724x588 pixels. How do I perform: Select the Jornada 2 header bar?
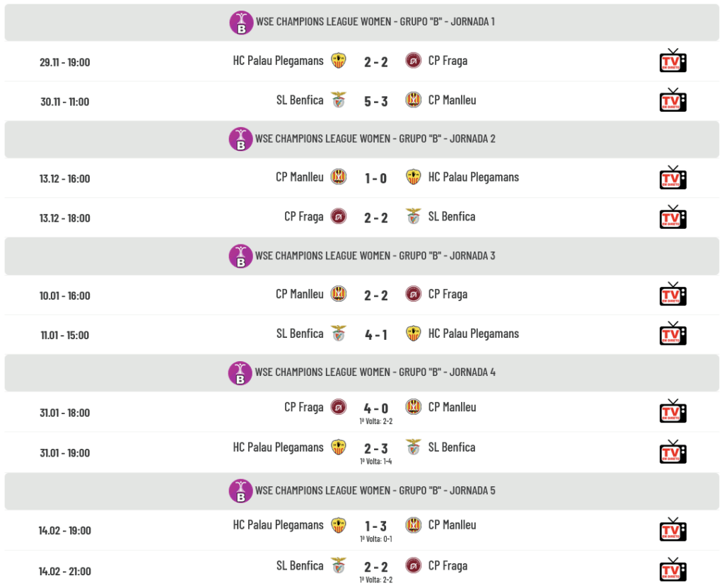[x=361, y=139]
